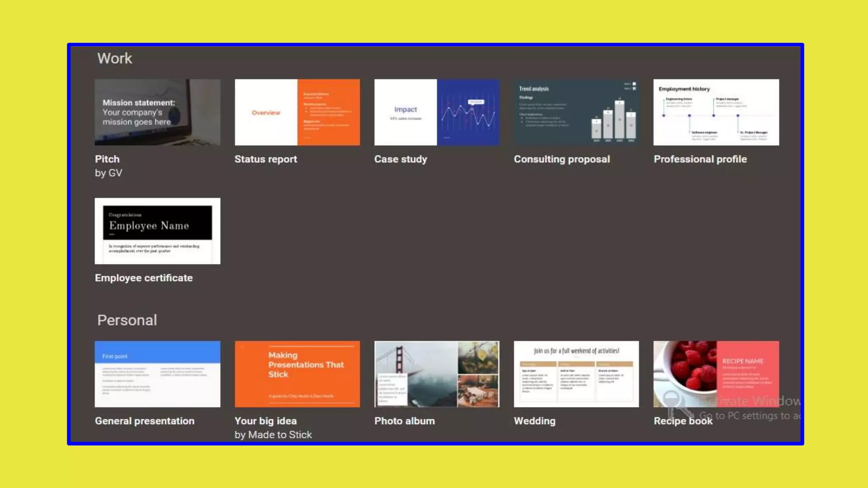Image resolution: width=868 pixels, height=488 pixels.
Task: Click the Employee certificate title text
Action: coord(144,278)
